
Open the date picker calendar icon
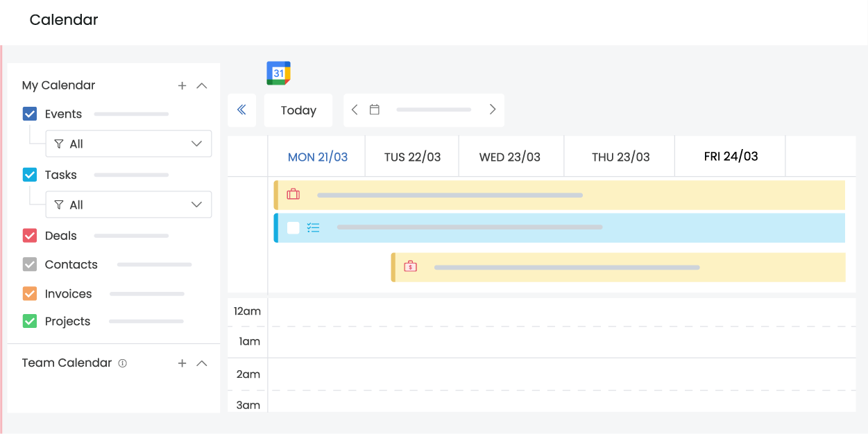(375, 110)
